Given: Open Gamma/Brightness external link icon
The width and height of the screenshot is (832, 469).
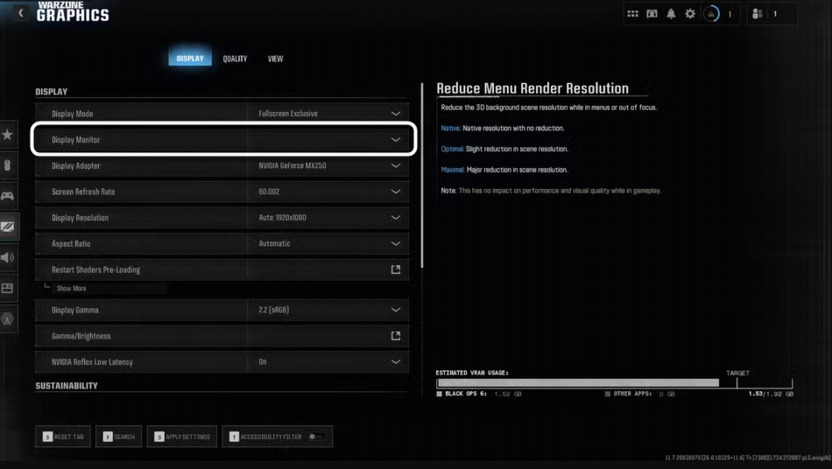Looking at the screenshot, I should coord(395,336).
